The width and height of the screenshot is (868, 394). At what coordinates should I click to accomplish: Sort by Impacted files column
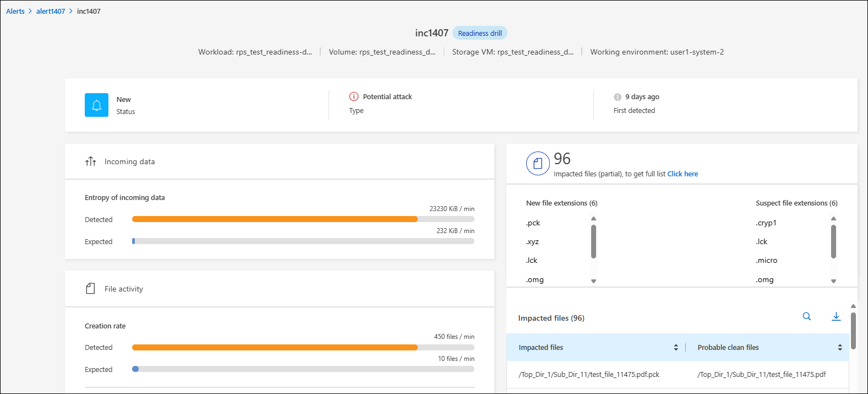(x=676, y=347)
